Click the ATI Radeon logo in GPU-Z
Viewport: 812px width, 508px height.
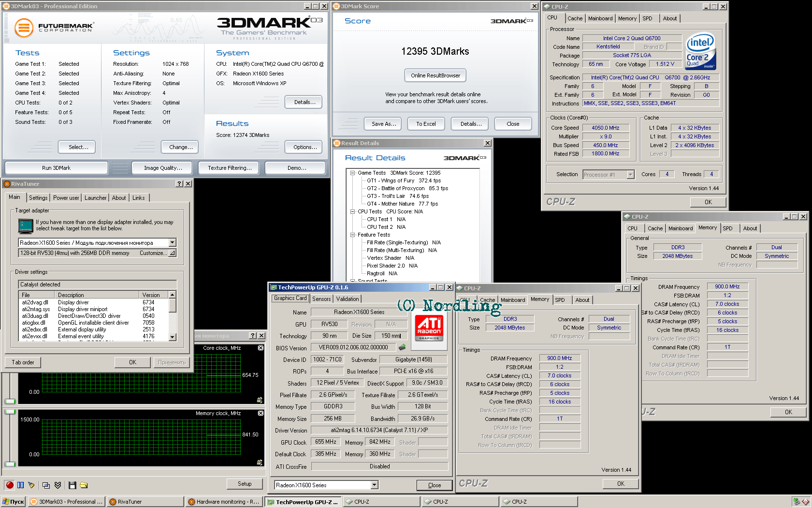pos(429,329)
